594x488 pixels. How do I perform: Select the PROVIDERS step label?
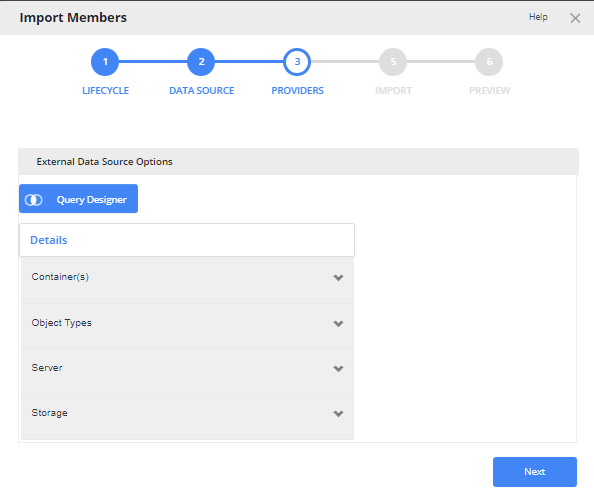(297, 91)
